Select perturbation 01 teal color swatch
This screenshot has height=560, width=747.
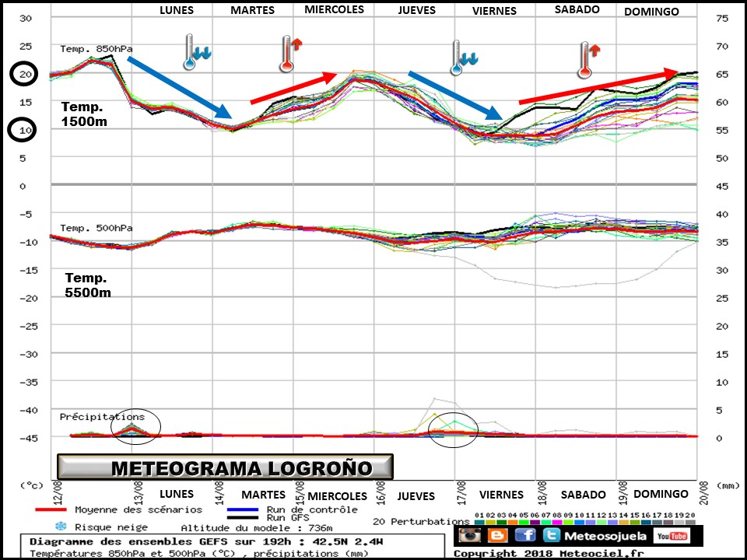pyautogui.click(x=479, y=523)
